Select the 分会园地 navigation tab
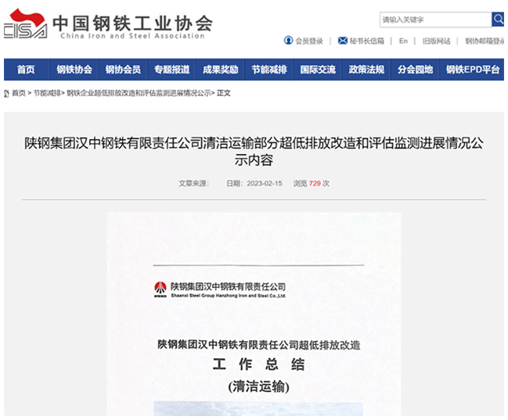508x420 pixels. coord(415,70)
